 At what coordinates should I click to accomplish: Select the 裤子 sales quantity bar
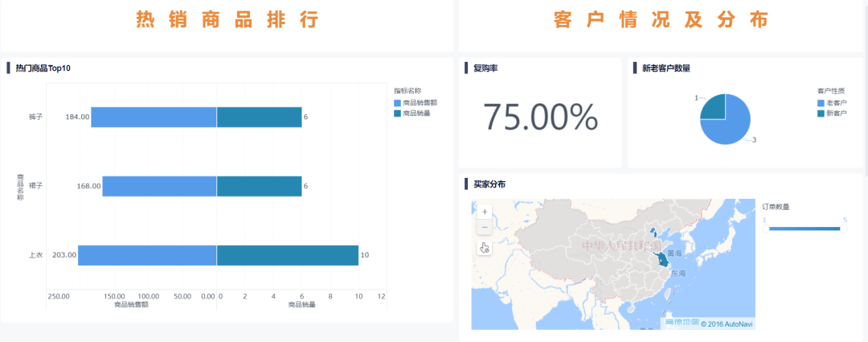point(259,117)
